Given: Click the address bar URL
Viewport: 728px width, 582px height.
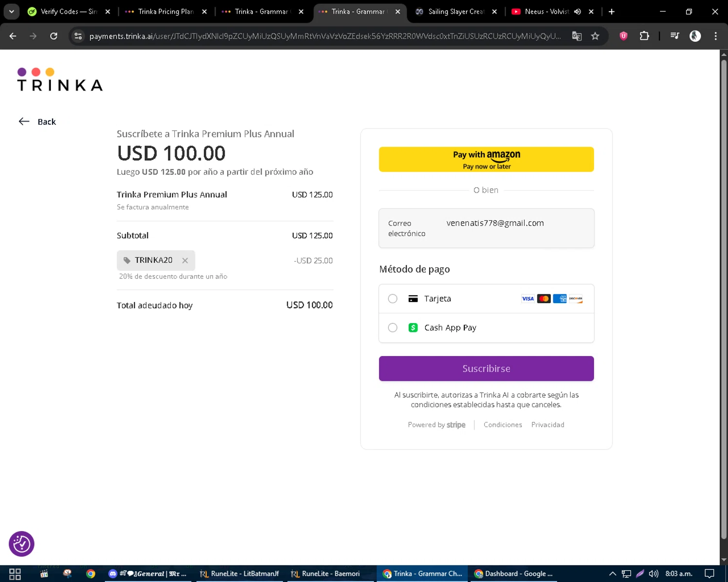Looking at the screenshot, I should coord(325,36).
